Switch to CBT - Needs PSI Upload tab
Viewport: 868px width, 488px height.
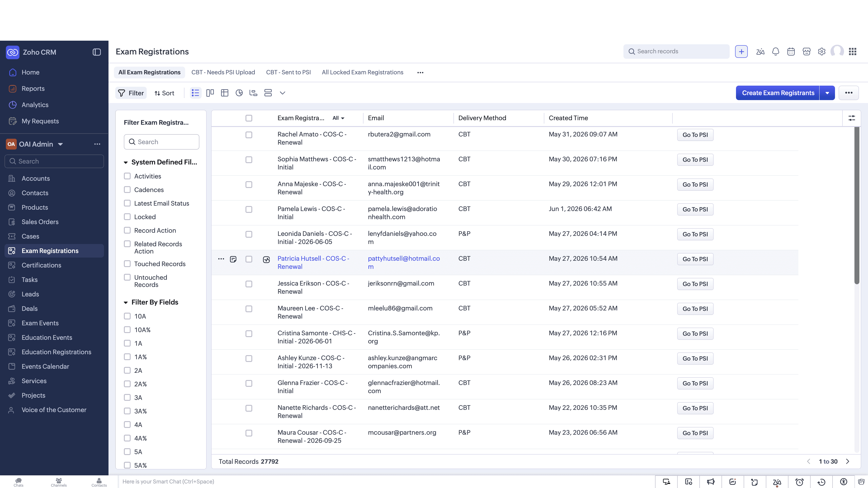(x=223, y=72)
